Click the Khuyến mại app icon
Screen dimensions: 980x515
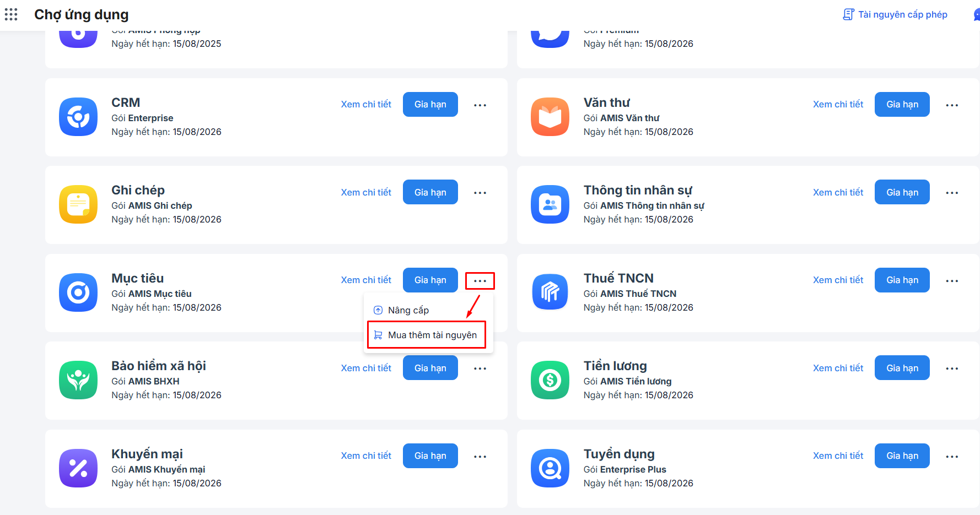[78, 468]
